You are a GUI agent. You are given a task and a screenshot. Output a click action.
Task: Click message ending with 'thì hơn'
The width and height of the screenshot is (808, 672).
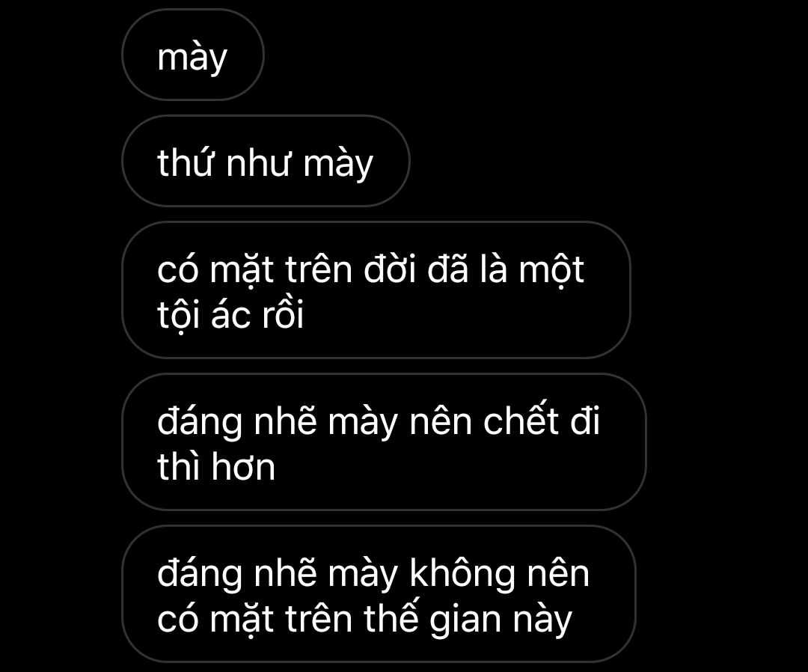pyautogui.click(x=384, y=442)
